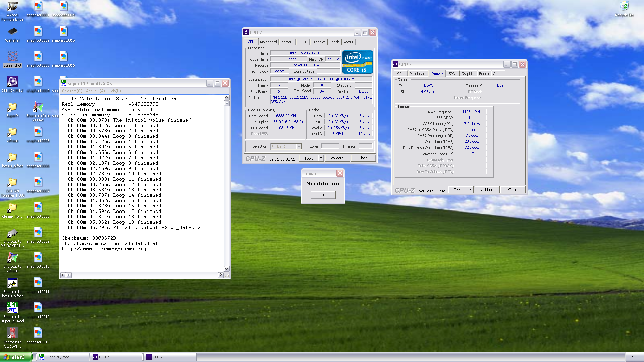Image resolution: width=644 pixels, height=362 pixels.
Task: Open CPUID CPU-Z desktop shortcut
Action: coord(12,84)
